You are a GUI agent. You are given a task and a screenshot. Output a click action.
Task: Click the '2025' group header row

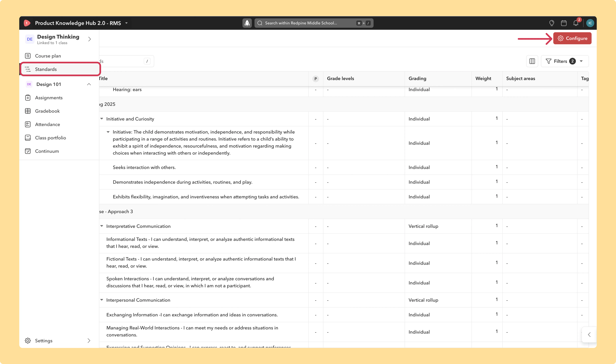344,104
